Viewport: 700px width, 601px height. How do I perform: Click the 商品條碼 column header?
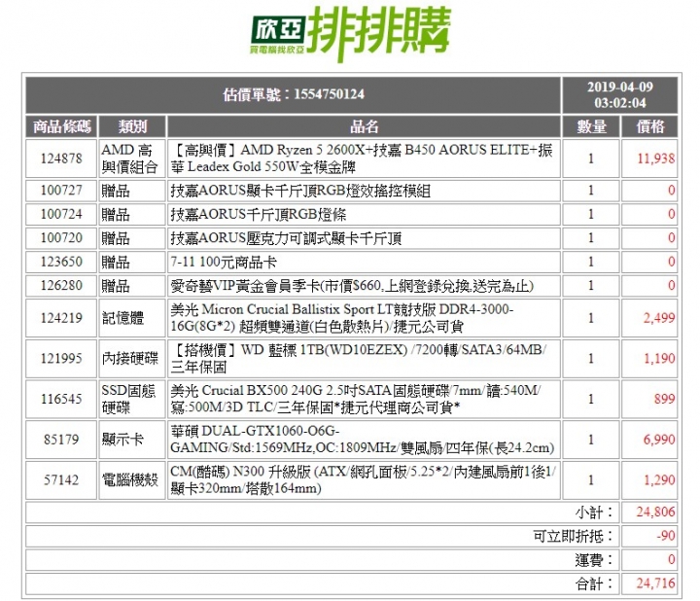coord(61,126)
